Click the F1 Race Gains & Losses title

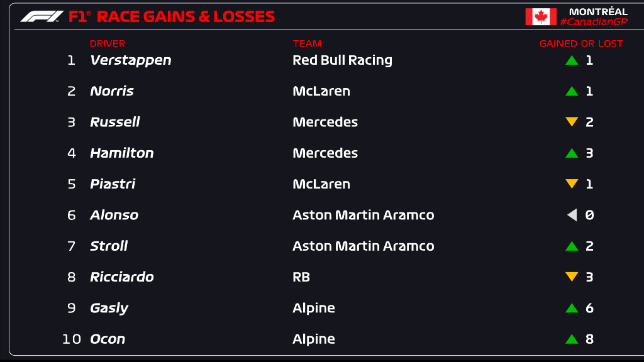click(x=172, y=16)
